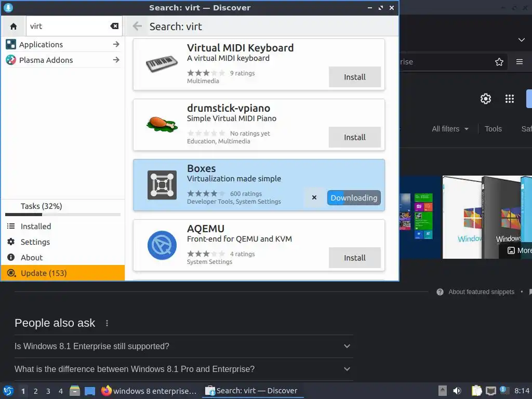
Task: Open About featured snippets link
Action: click(x=481, y=292)
